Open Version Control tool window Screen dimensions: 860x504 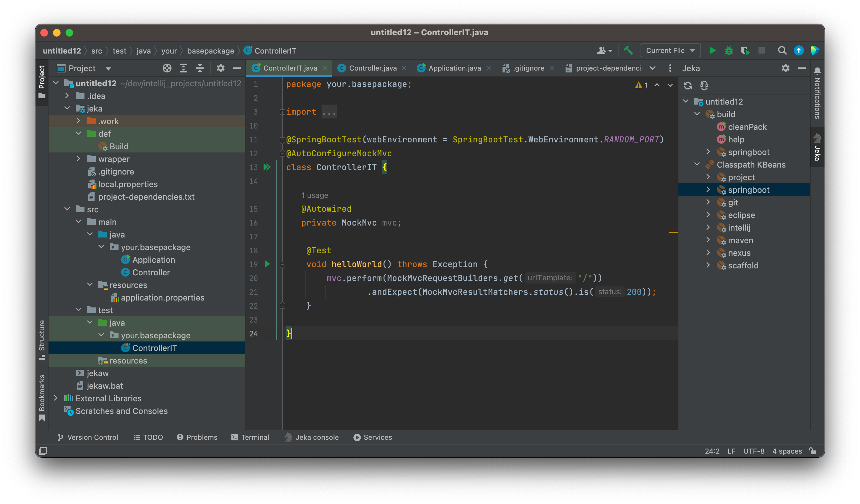tap(88, 437)
